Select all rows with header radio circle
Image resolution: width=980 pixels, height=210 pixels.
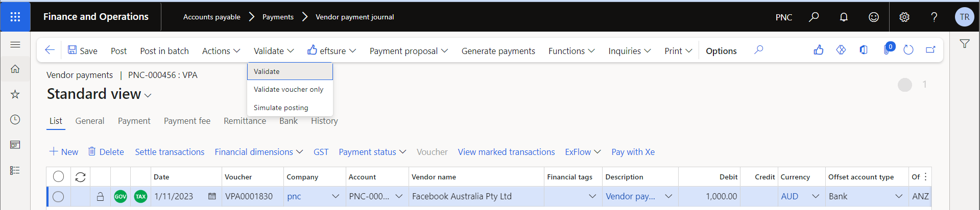(58, 176)
